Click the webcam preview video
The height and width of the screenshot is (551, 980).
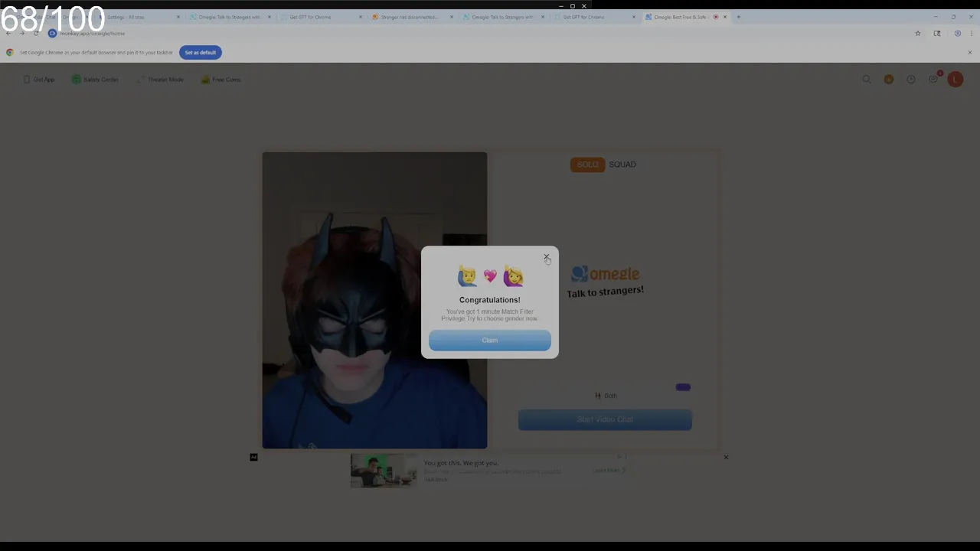click(x=374, y=300)
